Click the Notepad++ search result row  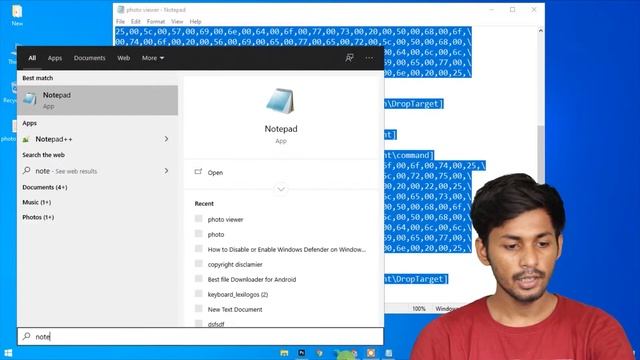[x=97, y=139]
